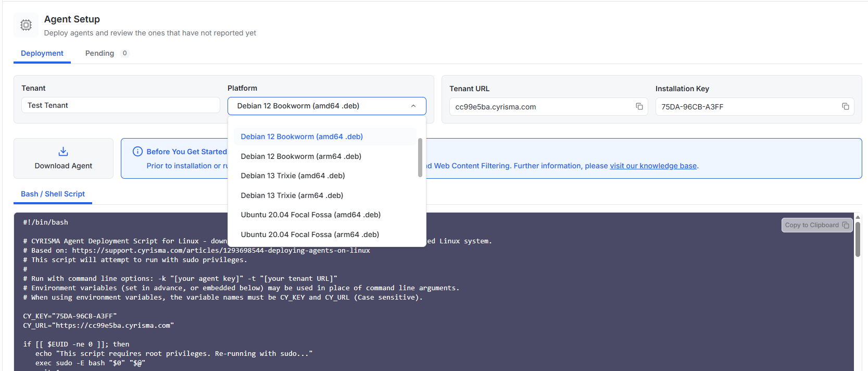The width and height of the screenshot is (868, 371).
Task: Click the Pending count badge 0
Action: tap(125, 53)
